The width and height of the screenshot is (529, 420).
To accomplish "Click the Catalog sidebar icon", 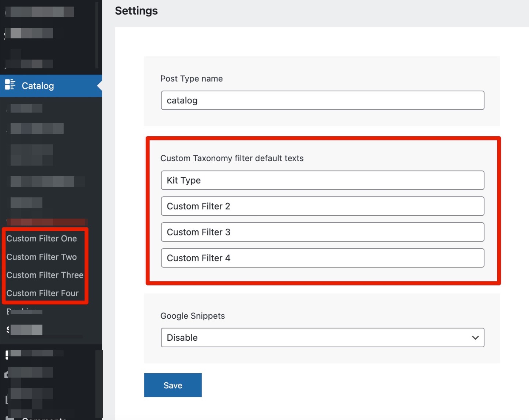I will click(10, 85).
